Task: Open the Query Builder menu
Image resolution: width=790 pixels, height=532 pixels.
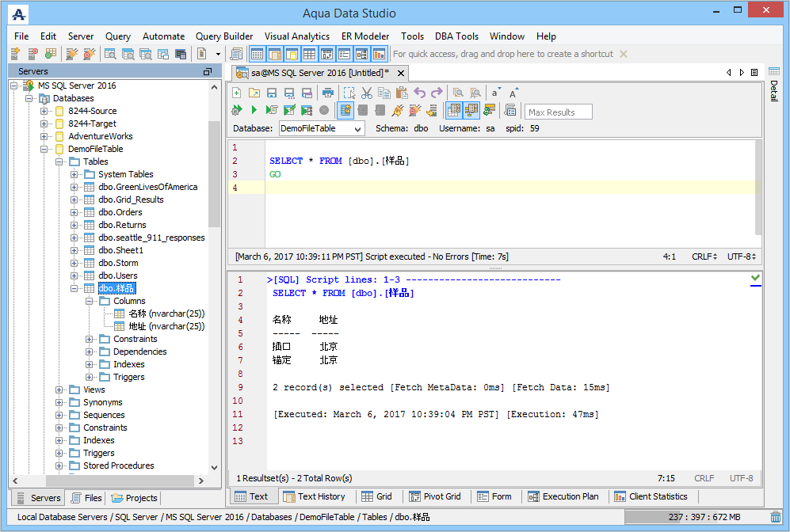Action: [x=224, y=36]
